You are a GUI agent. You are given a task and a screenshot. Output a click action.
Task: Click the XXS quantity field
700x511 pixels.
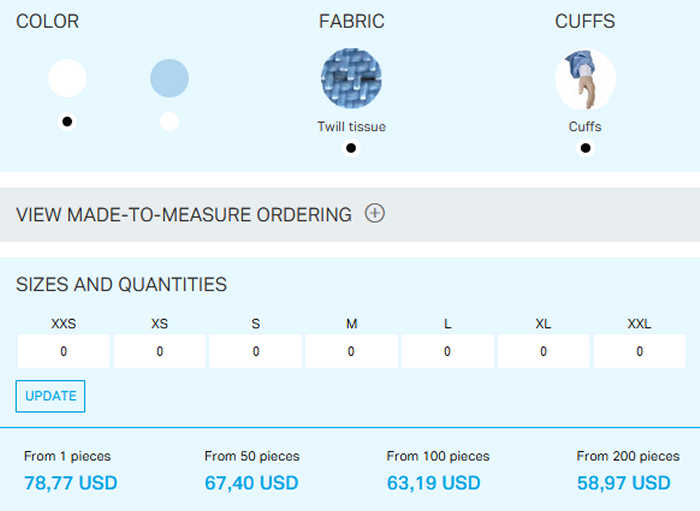coord(64,352)
